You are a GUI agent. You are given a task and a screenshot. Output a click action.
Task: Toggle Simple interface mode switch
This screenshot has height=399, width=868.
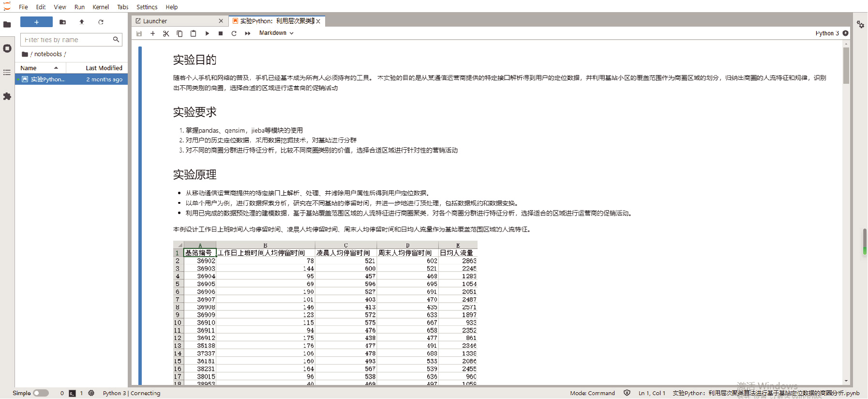[41, 393]
